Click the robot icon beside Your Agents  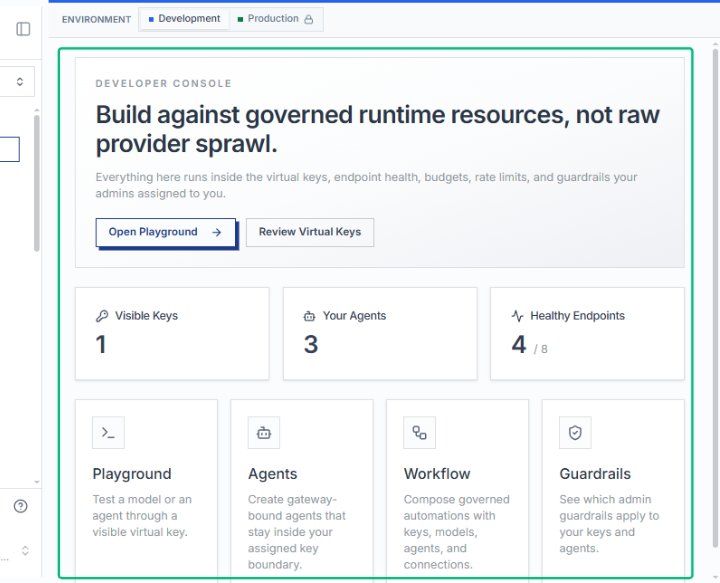click(x=309, y=316)
